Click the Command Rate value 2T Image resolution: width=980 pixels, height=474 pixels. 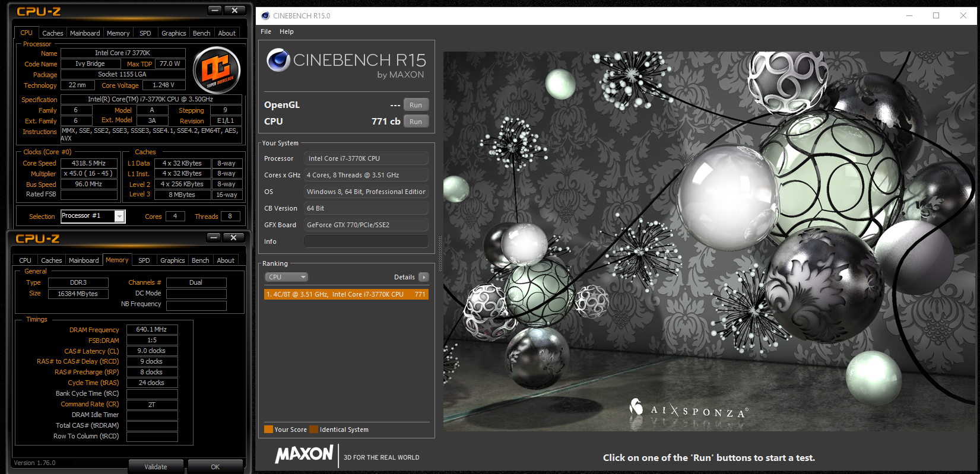coord(152,405)
